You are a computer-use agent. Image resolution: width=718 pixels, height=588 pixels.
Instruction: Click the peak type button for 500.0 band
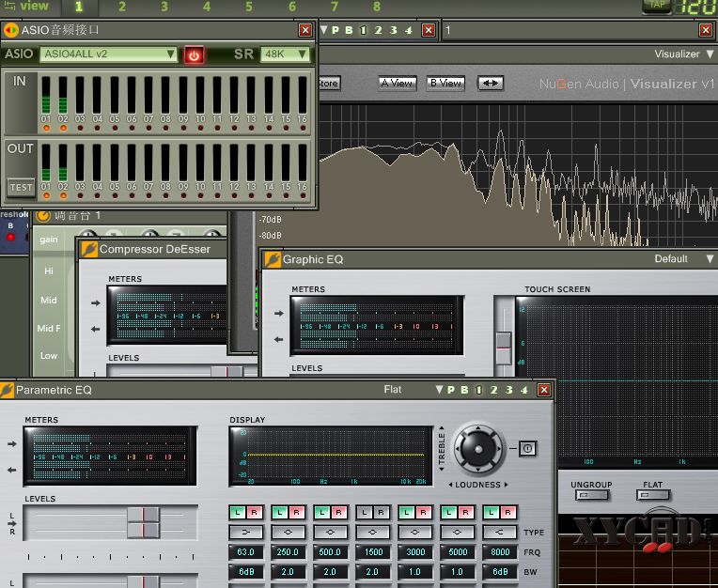[x=330, y=533]
